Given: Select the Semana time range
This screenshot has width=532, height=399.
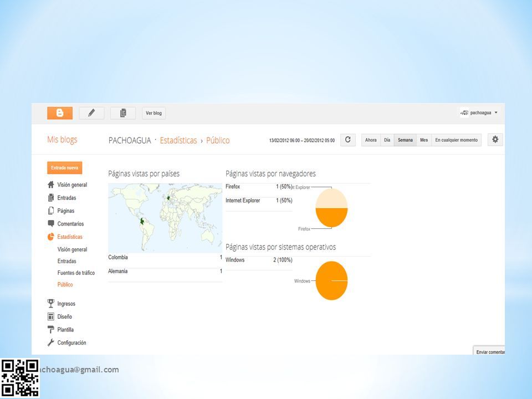Looking at the screenshot, I should coord(405,140).
